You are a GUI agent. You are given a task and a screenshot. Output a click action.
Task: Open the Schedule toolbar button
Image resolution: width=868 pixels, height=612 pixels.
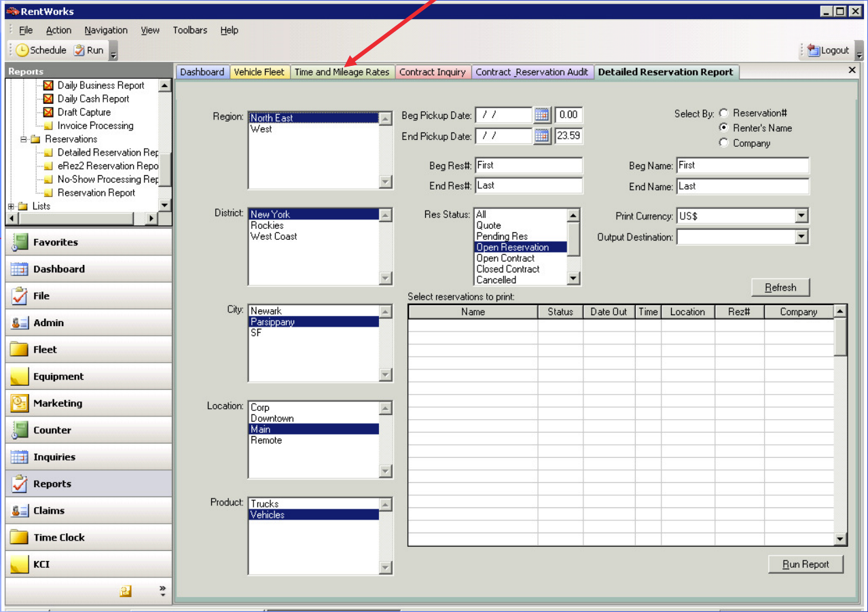point(41,50)
